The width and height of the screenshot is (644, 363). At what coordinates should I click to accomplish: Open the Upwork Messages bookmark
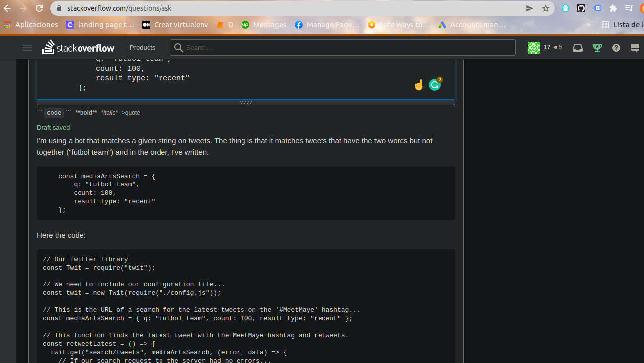[264, 24]
